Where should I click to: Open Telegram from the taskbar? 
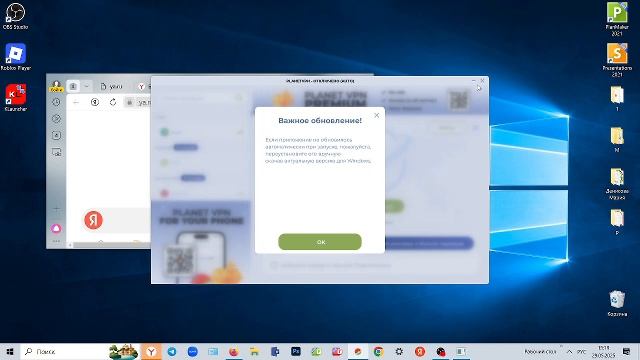172,351
